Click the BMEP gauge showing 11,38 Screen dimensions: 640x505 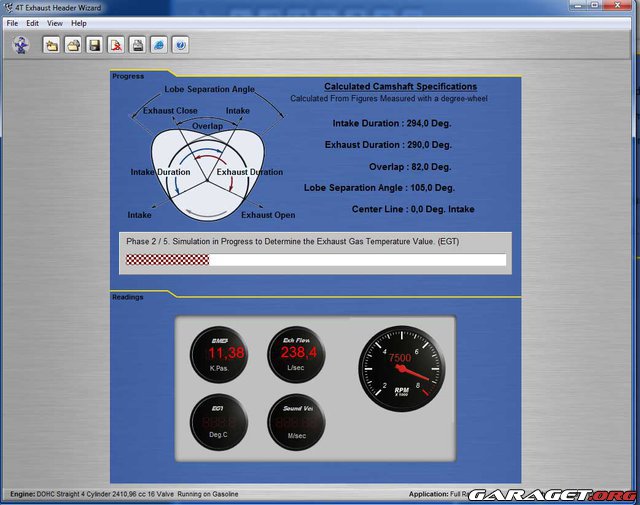pyautogui.click(x=219, y=355)
